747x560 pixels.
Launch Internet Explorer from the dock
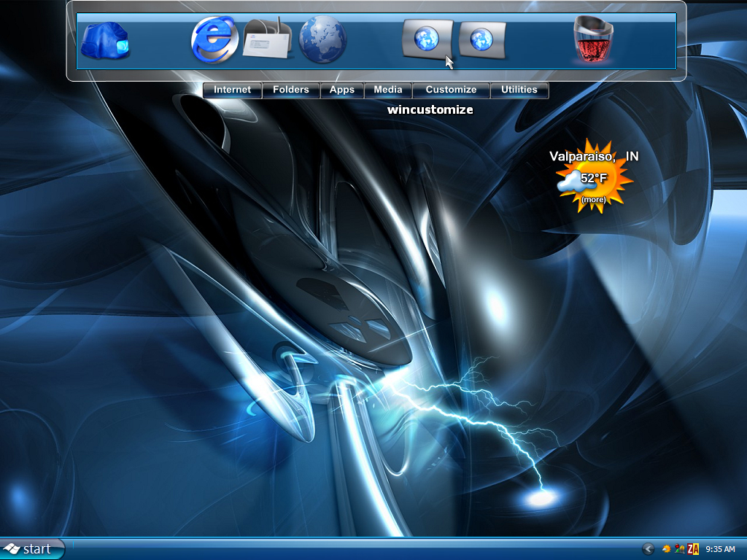214,39
